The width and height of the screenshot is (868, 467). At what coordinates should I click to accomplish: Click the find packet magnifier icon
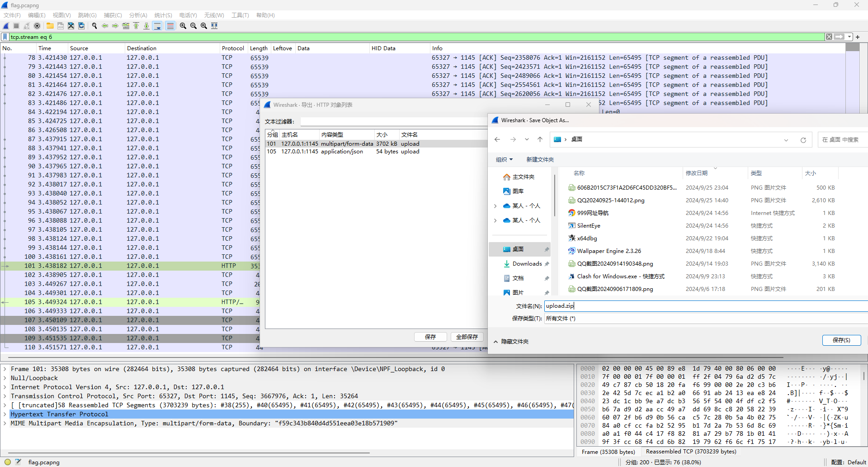click(x=94, y=26)
